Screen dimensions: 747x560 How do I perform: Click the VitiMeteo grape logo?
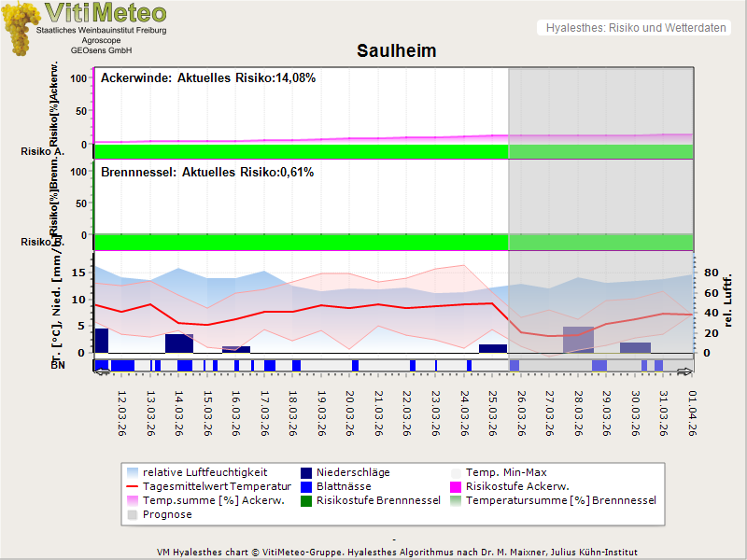pos(21,30)
